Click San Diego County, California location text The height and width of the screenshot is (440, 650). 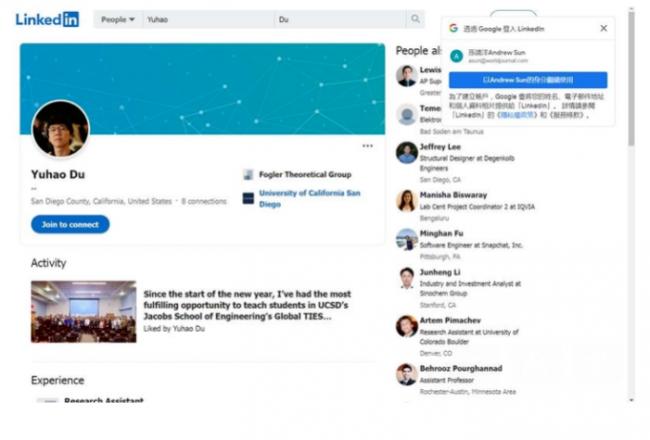(x=101, y=202)
